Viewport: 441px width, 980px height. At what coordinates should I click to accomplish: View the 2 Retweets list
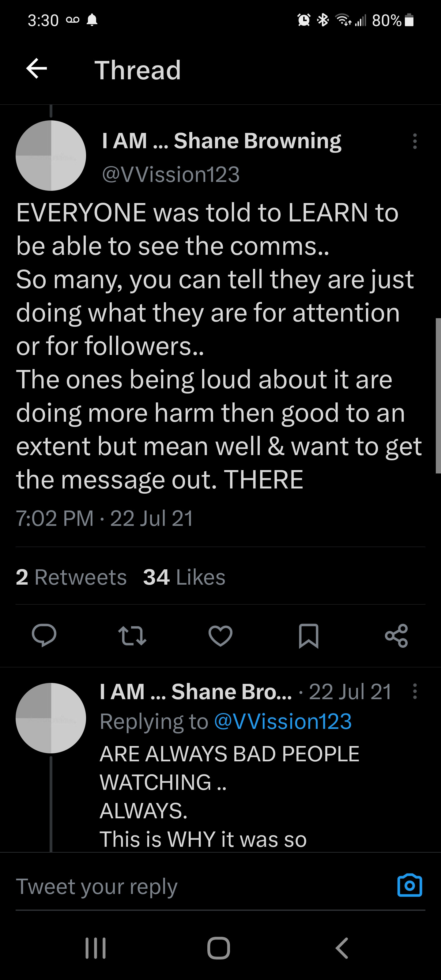click(71, 577)
